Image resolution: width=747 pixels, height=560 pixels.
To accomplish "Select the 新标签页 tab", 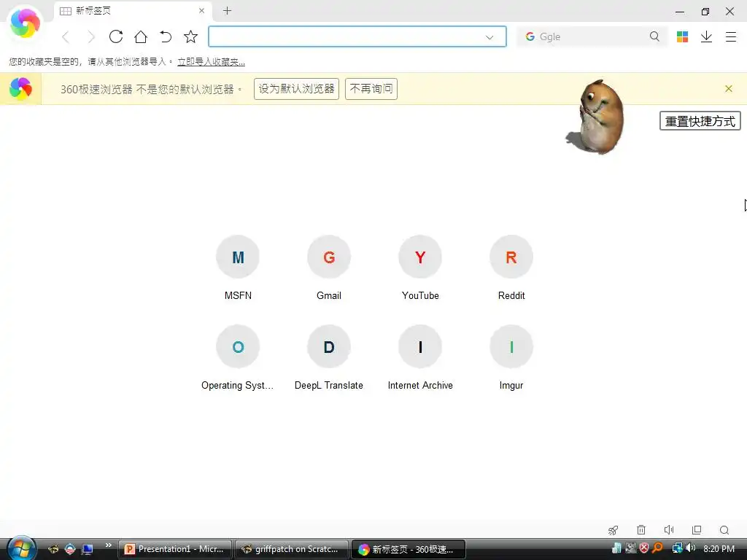I will [x=133, y=11].
